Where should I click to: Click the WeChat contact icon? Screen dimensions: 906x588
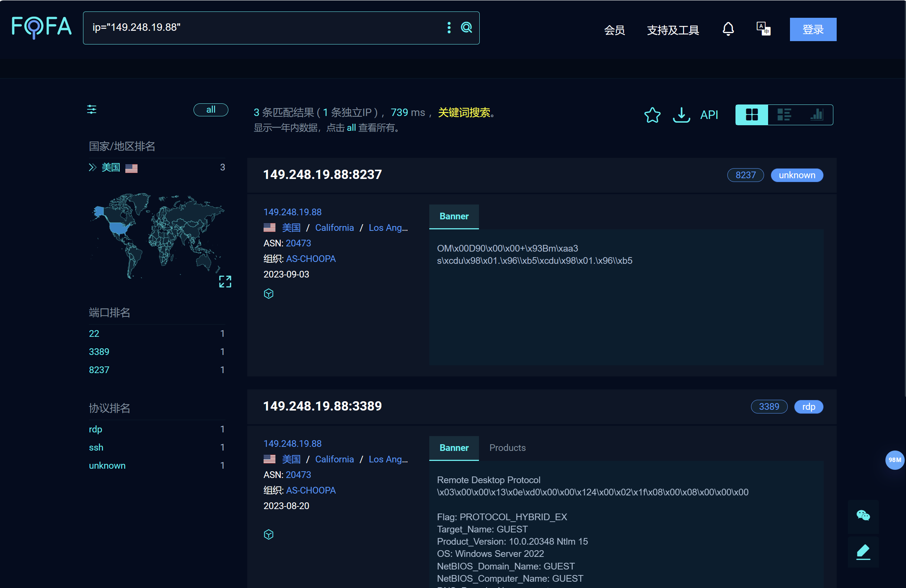(x=863, y=516)
